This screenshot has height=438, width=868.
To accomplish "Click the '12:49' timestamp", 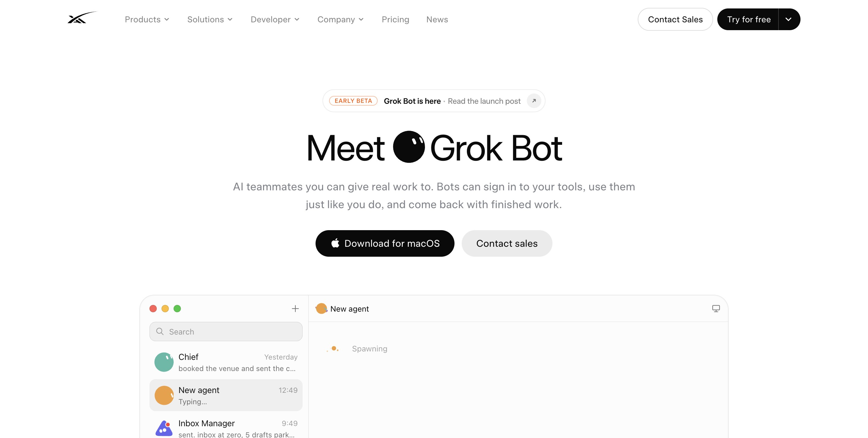I will click(288, 390).
